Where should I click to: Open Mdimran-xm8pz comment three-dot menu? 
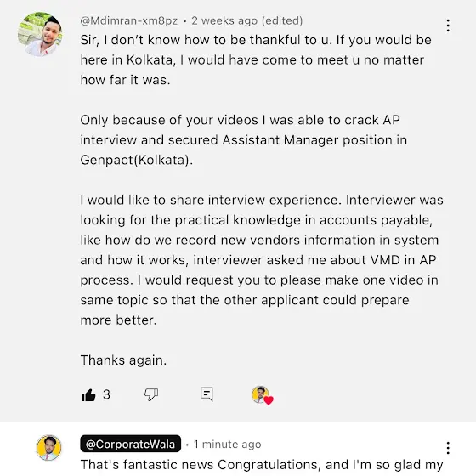(448, 25)
